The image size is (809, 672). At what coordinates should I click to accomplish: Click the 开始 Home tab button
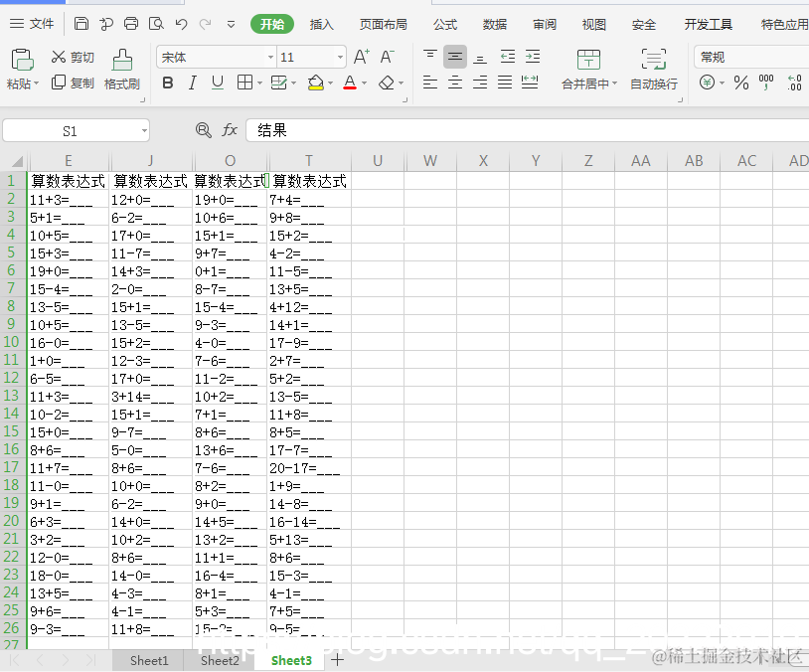coord(272,24)
